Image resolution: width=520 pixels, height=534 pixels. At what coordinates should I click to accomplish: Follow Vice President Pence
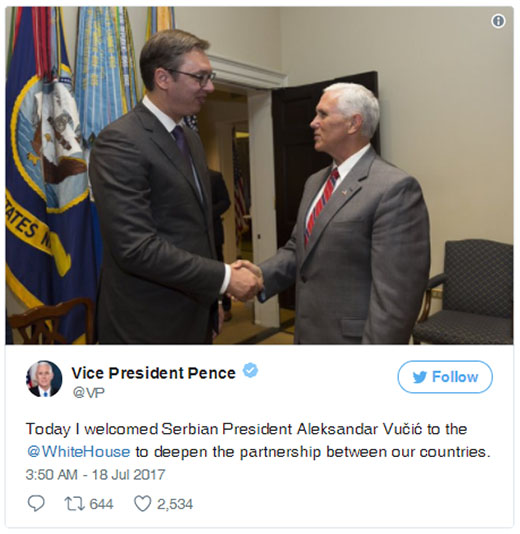(x=445, y=377)
